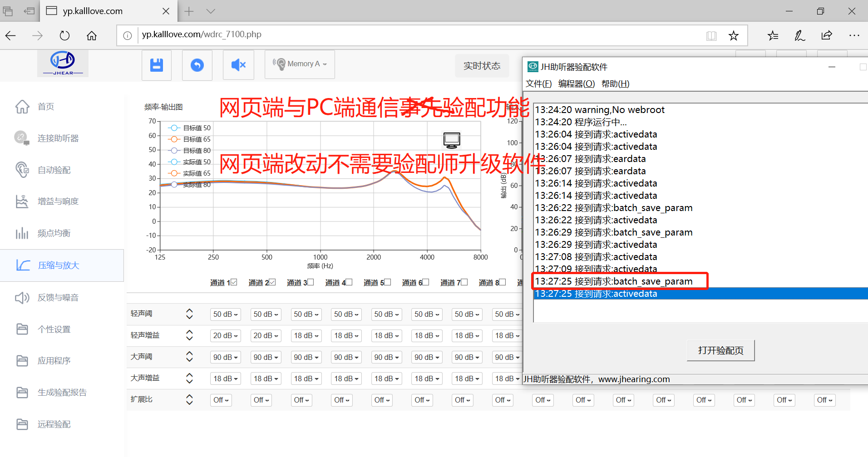The width and height of the screenshot is (868, 457).
Task: Check the 通道 3 checkbox
Action: click(311, 282)
